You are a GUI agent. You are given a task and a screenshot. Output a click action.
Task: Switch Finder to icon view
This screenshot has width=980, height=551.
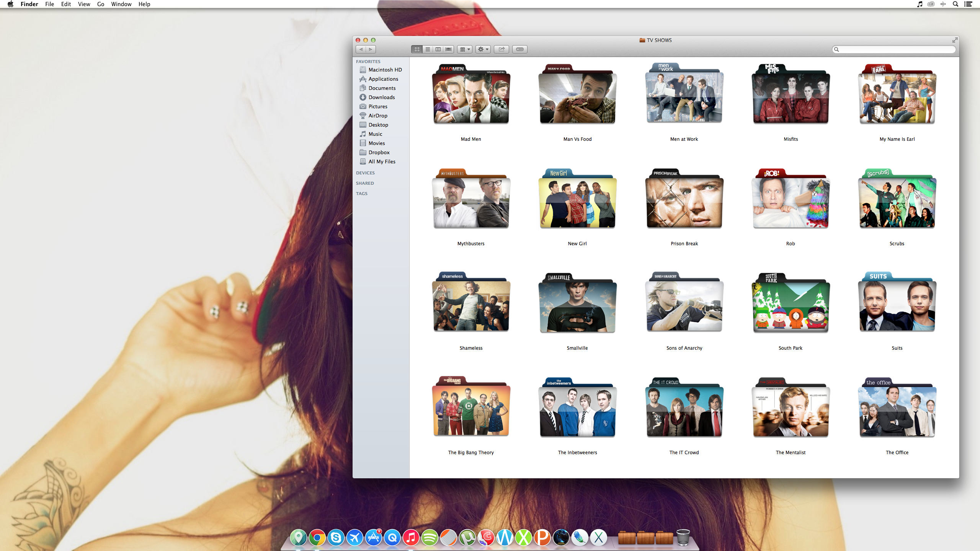click(417, 49)
